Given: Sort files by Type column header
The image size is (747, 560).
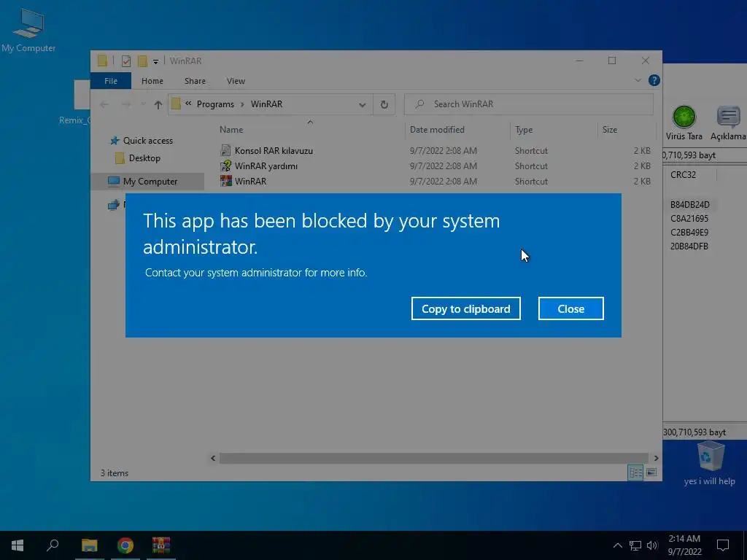Looking at the screenshot, I should (x=524, y=130).
